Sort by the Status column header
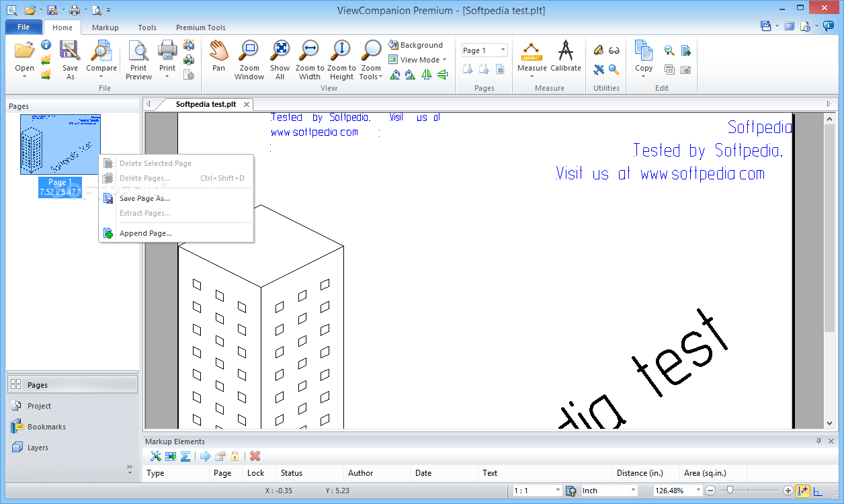 point(310,473)
